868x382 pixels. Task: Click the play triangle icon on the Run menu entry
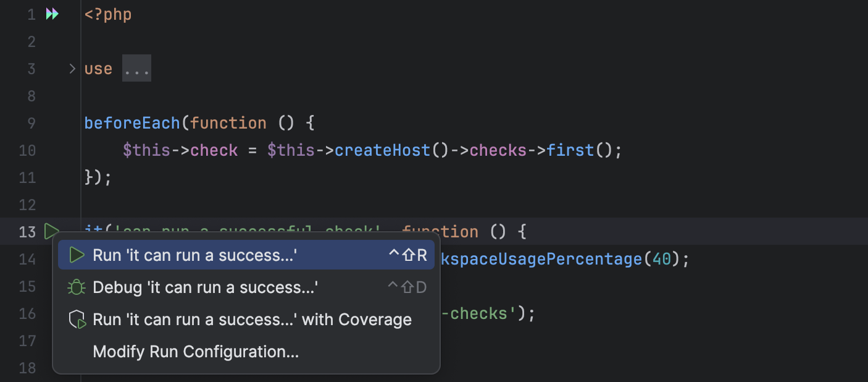point(77,255)
